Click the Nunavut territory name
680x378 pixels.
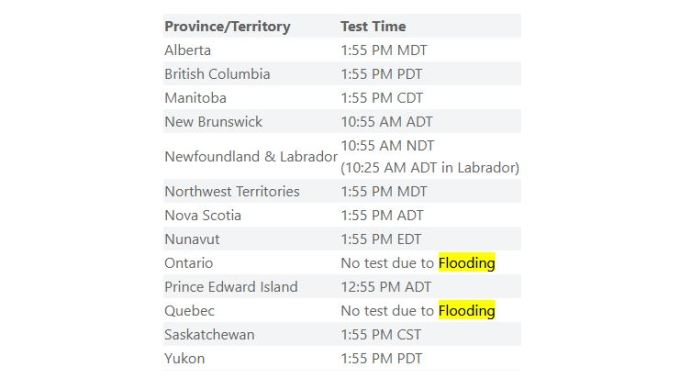point(192,239)
